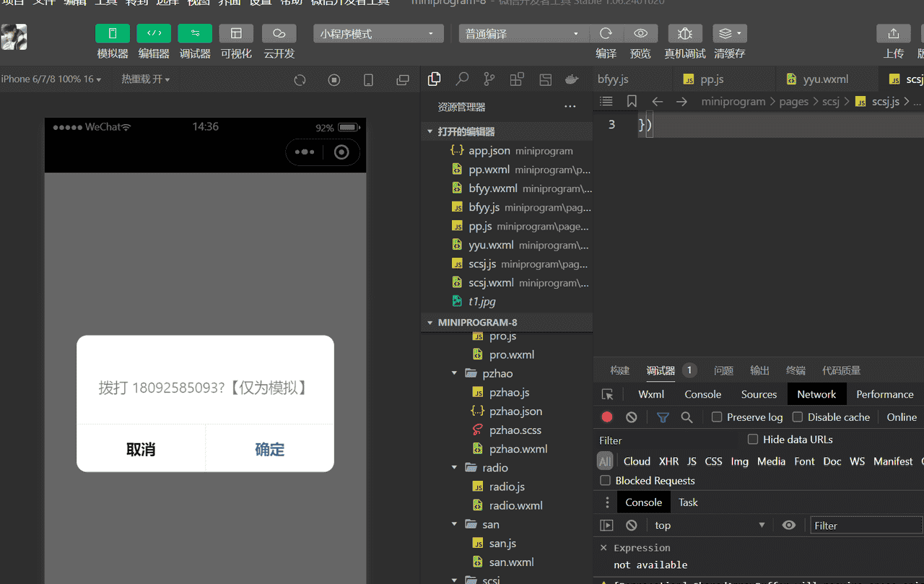Image resolution: width=924 pixels, height=584 pixels.
Task: Open search in the sidebar
Action: [462, 79]
